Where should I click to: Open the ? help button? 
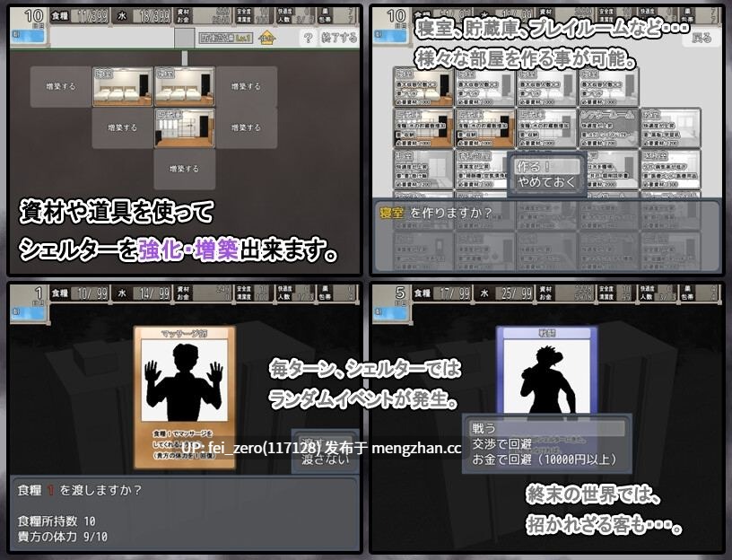coord(308,38)
